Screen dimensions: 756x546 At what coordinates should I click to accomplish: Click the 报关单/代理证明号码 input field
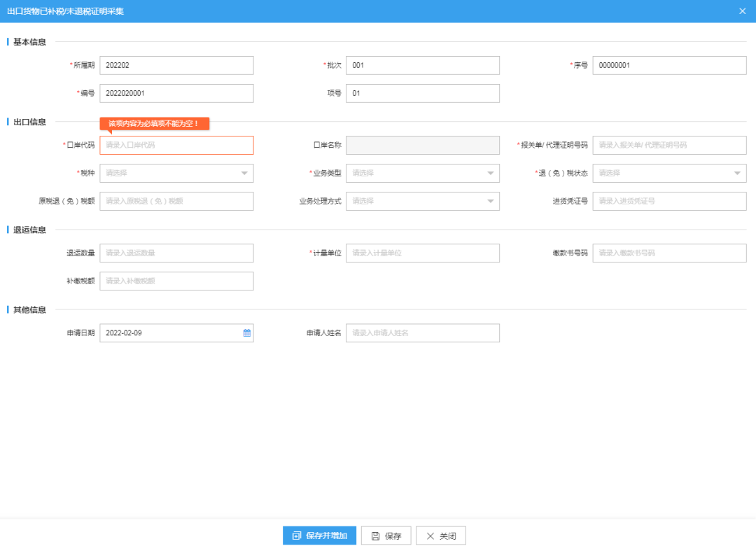669,145
